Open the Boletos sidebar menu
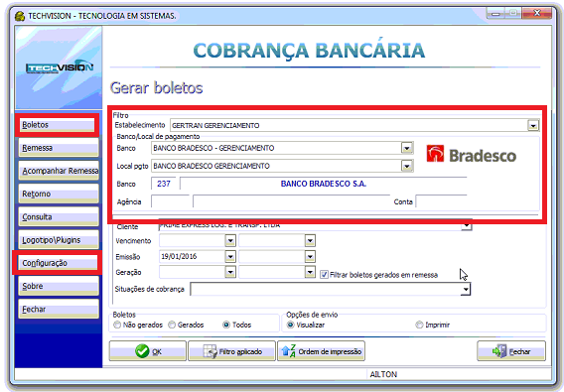This screenshot has height=392, width=564. point(57,125)
